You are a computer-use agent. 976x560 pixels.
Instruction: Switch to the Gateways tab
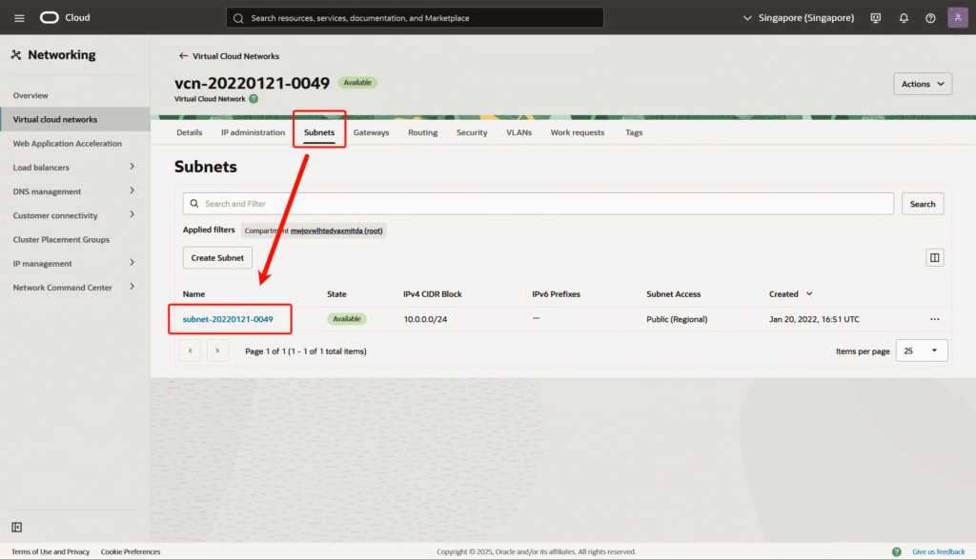point(371,132)
